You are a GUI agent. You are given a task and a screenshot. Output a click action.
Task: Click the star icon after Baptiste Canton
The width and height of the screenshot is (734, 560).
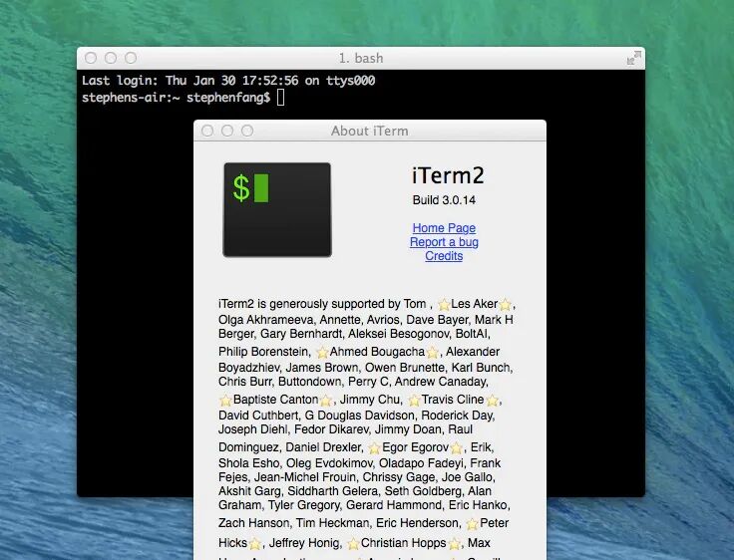pos(326,401)
